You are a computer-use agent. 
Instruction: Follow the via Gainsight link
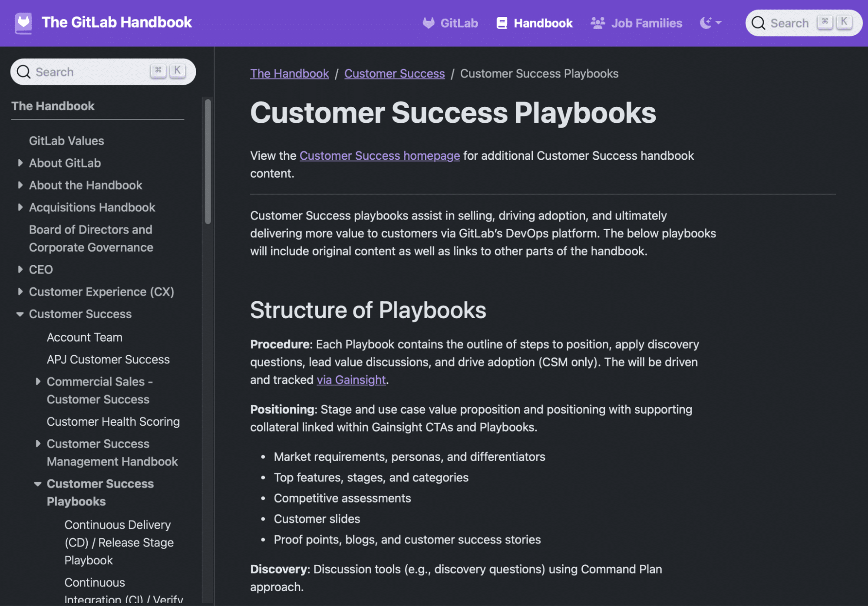[x=351, y=379]
